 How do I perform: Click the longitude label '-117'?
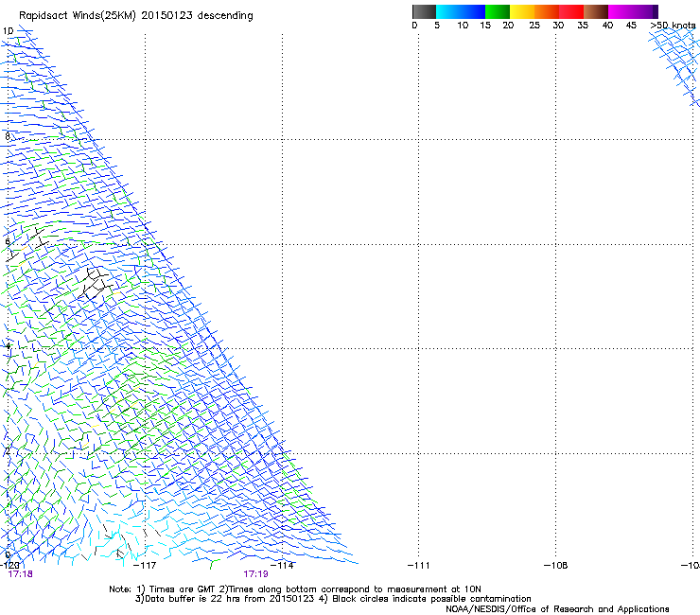coord(145,566)
